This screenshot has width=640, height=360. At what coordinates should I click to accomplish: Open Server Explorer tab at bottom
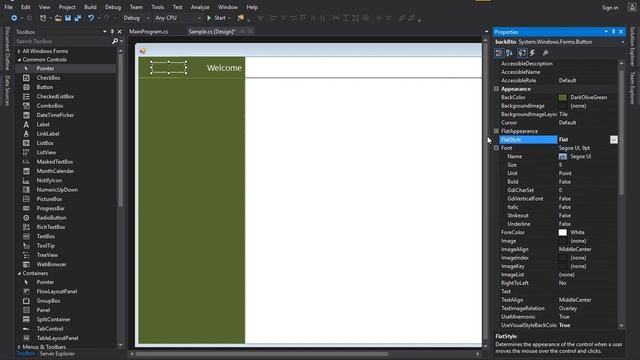coord(57,354)
